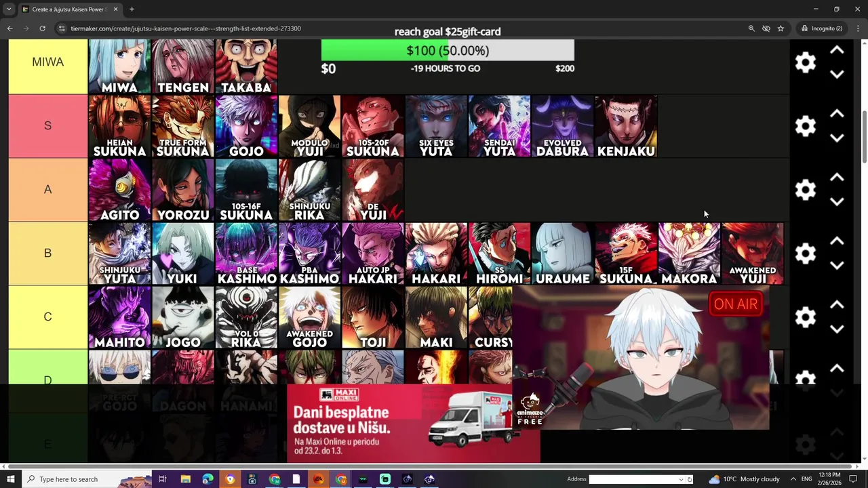Pick the Jogo thumbnail
The width and height of the screenshot is (868, 488).
183,317
